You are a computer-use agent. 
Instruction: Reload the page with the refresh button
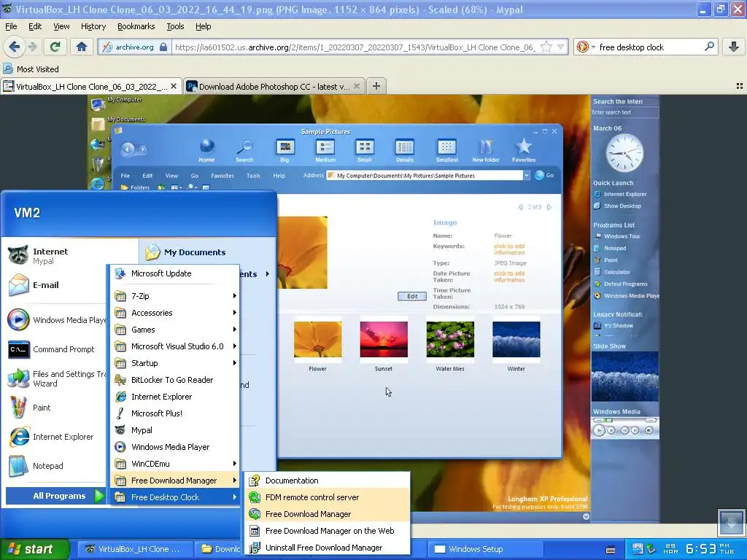55,47
